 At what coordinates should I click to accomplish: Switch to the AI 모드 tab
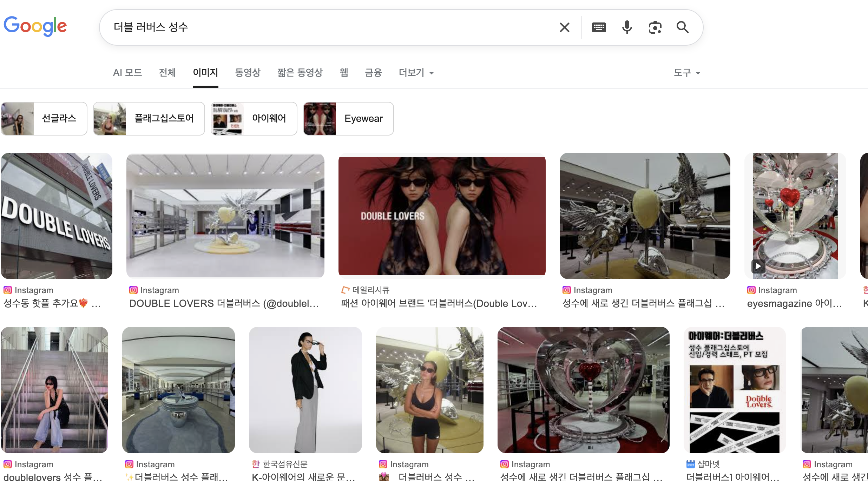(x=127, y=73)
